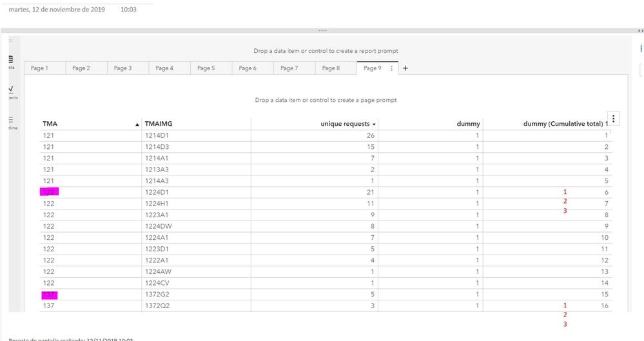The width and height of the screenshot is (644, 341).
Task: Toggle the TMA column ascending sort arrow
Action: (137, 124)
